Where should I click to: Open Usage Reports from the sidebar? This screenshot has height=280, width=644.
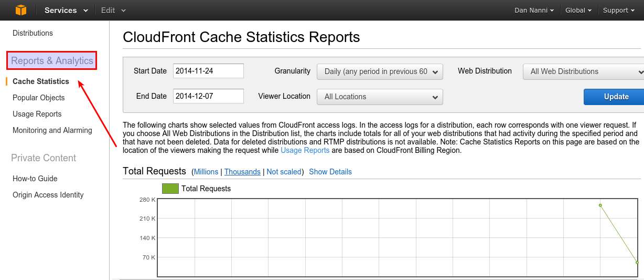point(37,114)
